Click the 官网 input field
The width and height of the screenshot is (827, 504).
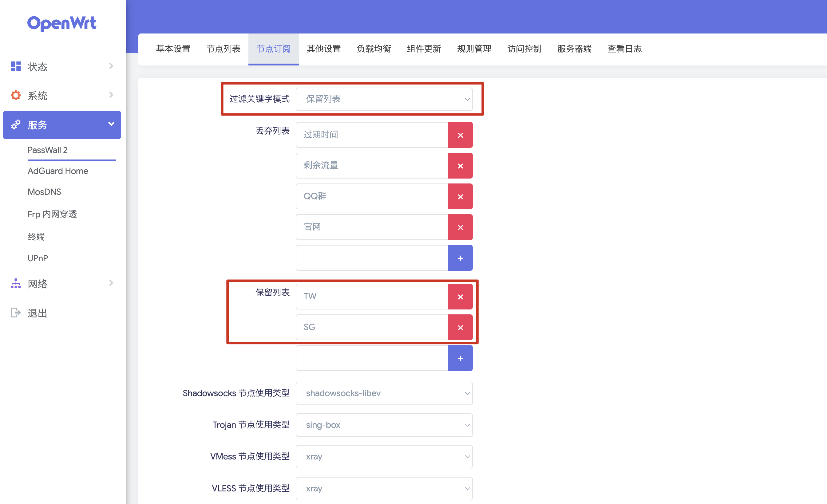click(x=372, y=227)
